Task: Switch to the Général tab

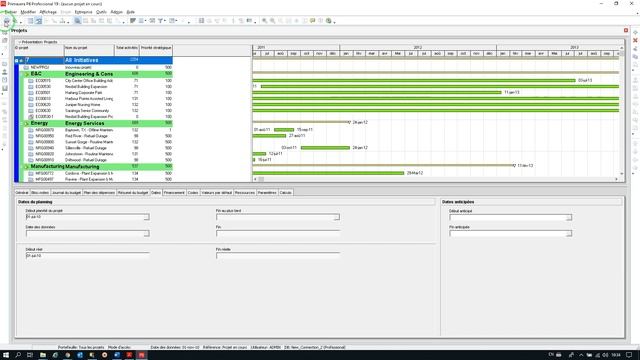Action: click(x=22, y=192)
